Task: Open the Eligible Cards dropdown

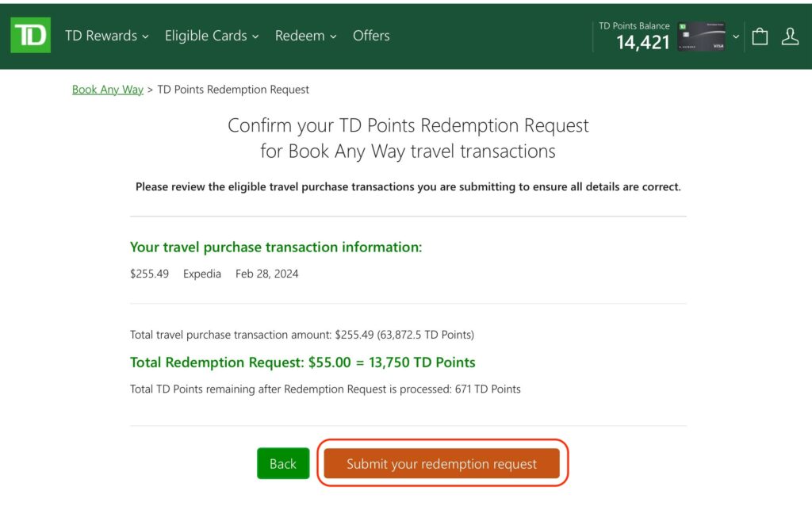Action: [x=211, y=36]
